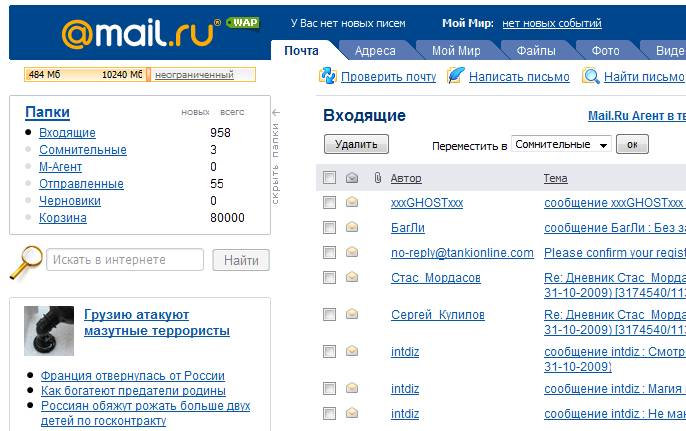
Task: Click the Папки heading link
Action: click(47, 112)
